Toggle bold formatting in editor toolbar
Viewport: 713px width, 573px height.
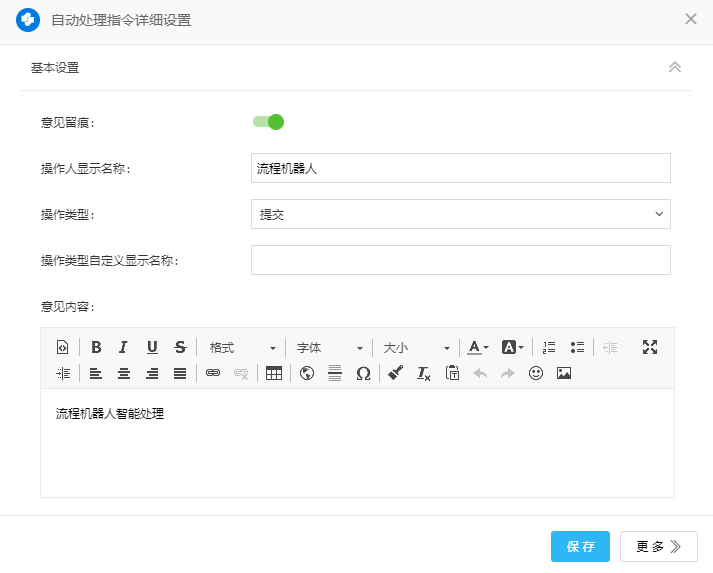coord(96,347)
